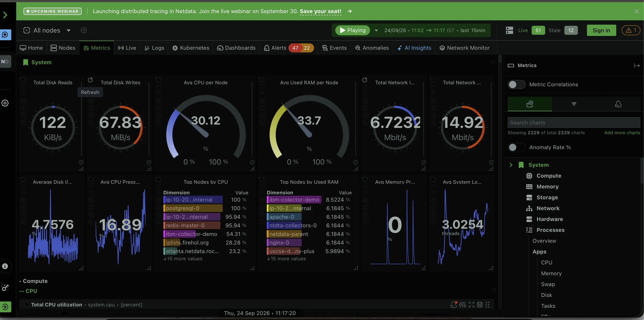The width and height of the screenshot is (644, 320).
Task: Open the chat support icon in the sidebar
Action: coord(5,35)
